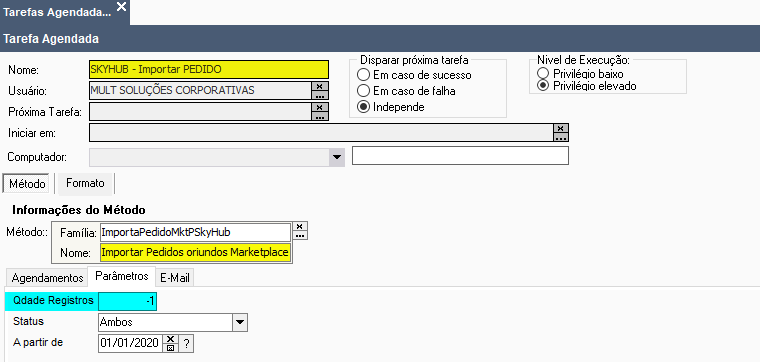Click the white field beside Computador dropdown

click(460, 156)
